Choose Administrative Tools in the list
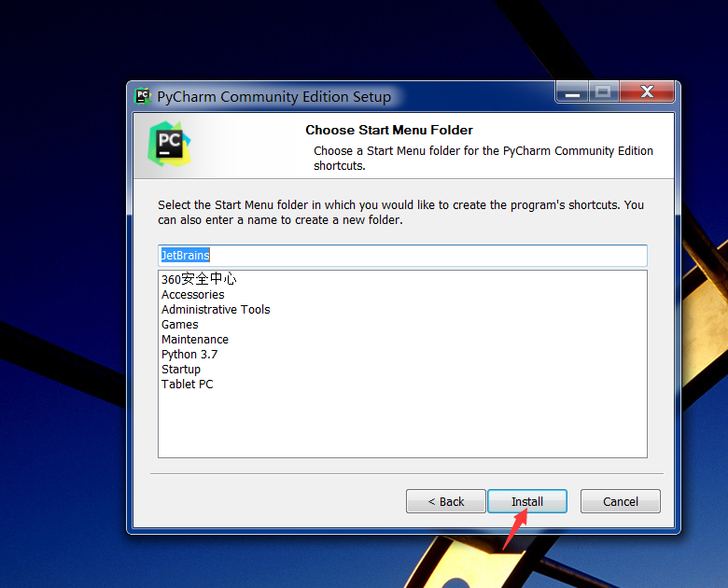This screenshot has height=588, width=728. [x=216, y=309]
